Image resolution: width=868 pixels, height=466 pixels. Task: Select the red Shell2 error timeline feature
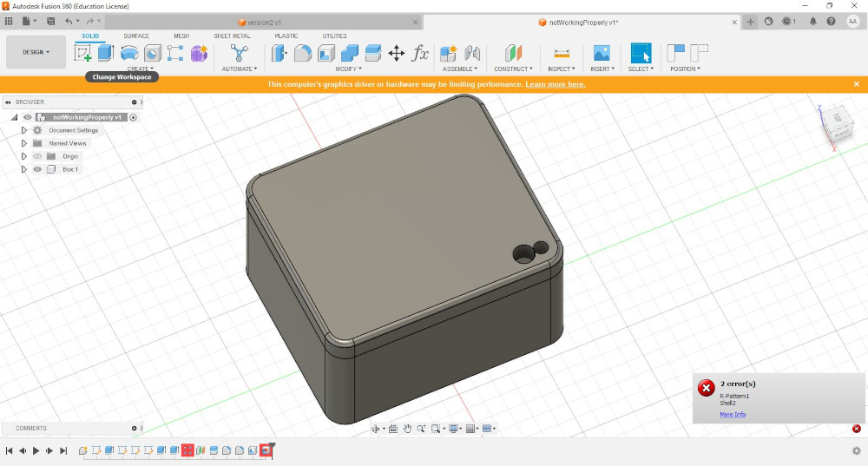pyautogui.click(x=266, y=450)
